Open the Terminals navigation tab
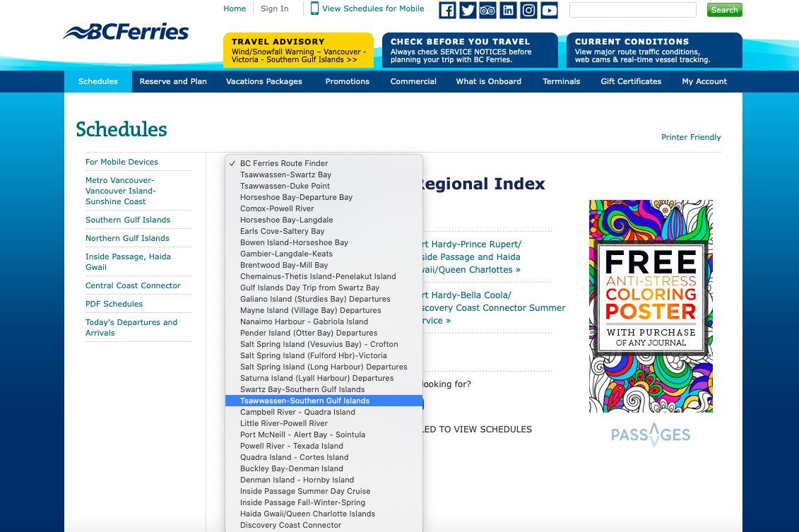Screen dimensions: 799x532 click(561, 81)
